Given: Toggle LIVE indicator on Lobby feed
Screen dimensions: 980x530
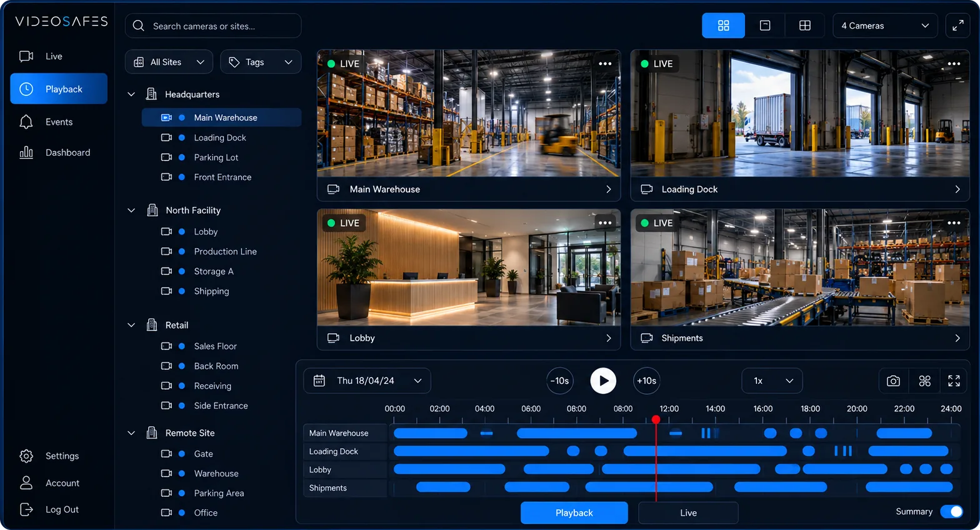Looking at the screenshot, I should coord(343,223).
